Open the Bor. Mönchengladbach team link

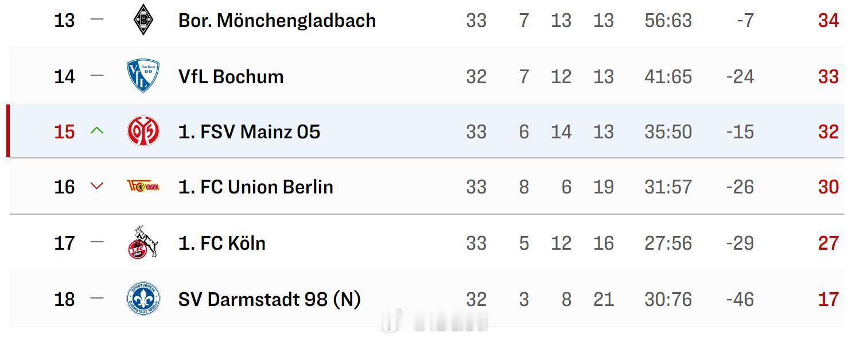(x=277, y=21)
